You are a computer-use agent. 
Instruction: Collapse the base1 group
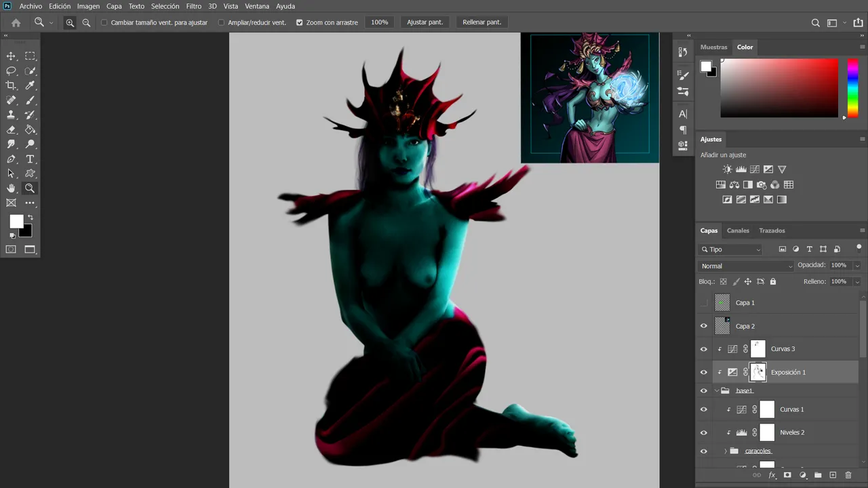[716, 391]
